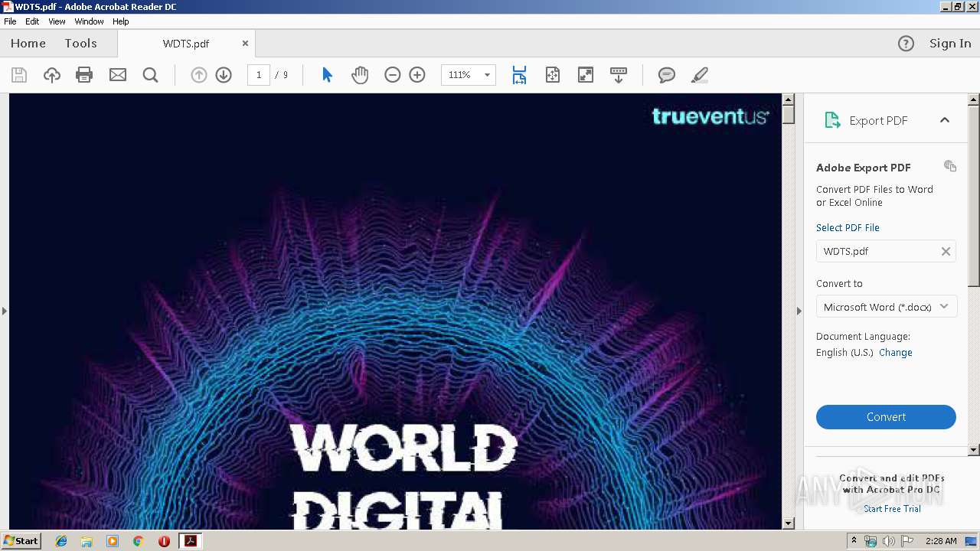Click Fit to width scrolling icon
This screenshot has height=551, width=980.
coord(519,75)
